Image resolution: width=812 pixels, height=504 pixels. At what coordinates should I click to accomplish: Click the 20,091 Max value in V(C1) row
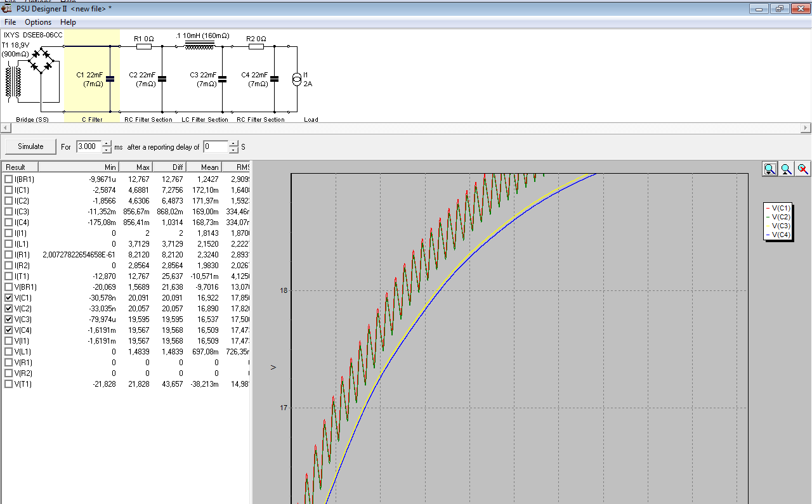(x=139, y=298)
